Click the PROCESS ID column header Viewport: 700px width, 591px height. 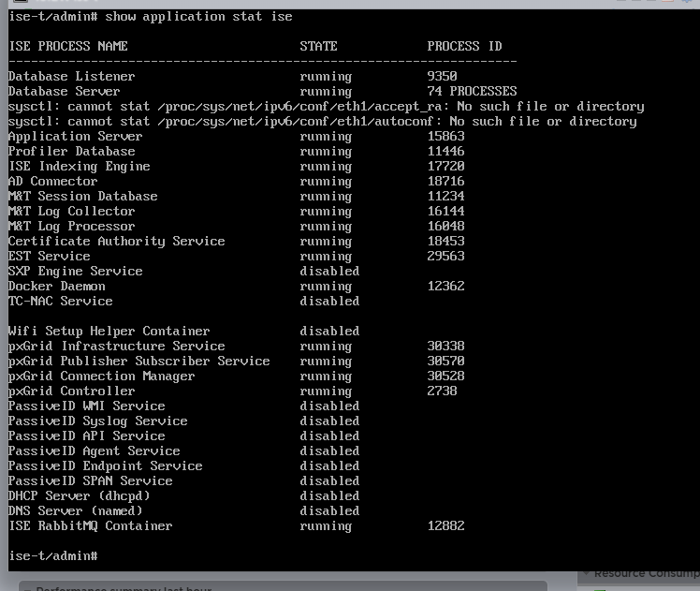coord(464,46)
